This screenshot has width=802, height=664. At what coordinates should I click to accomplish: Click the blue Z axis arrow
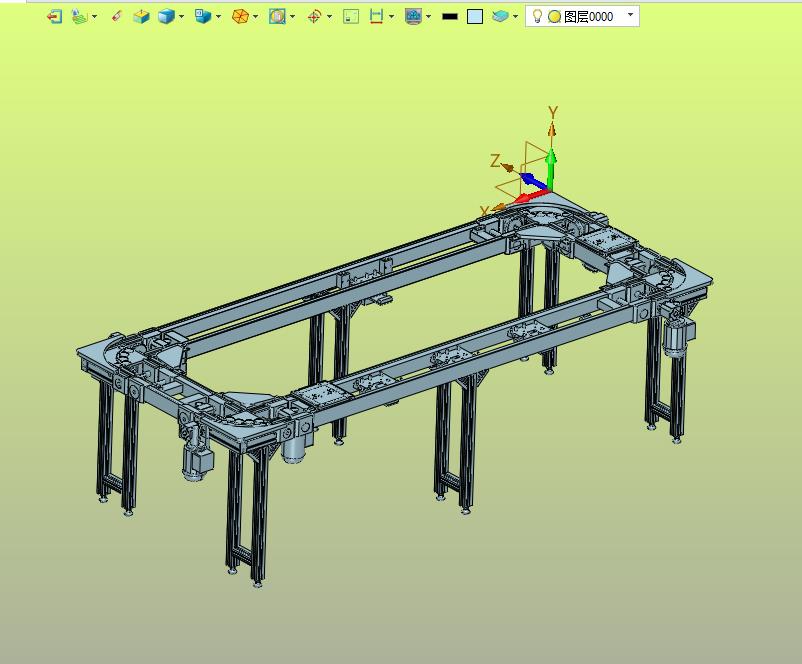tap(533, 181)
